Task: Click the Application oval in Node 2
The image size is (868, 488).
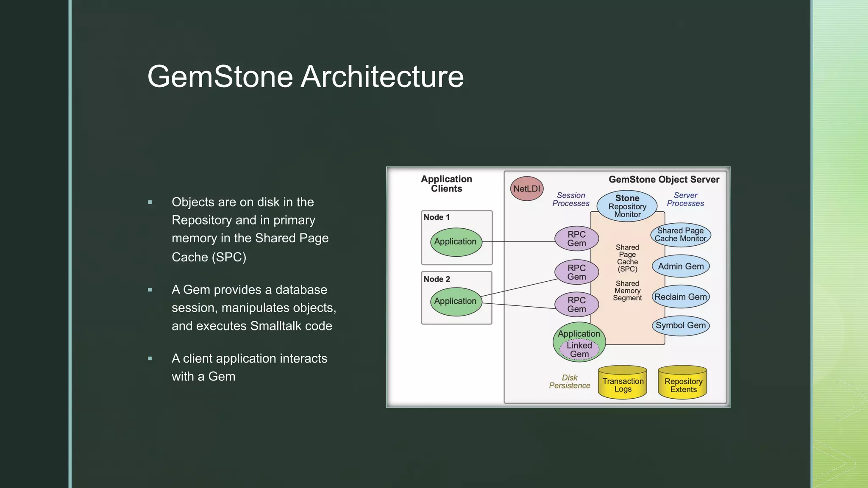Action: [456, 302]
